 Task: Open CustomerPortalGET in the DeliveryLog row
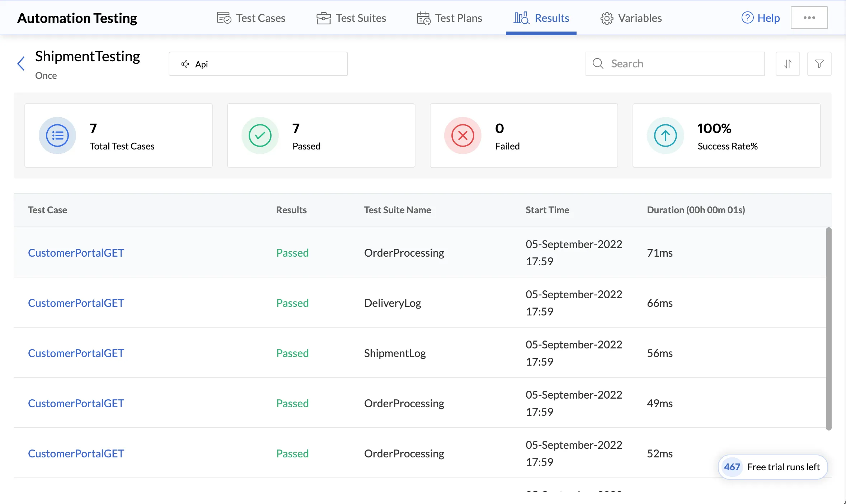click(76, 303)
